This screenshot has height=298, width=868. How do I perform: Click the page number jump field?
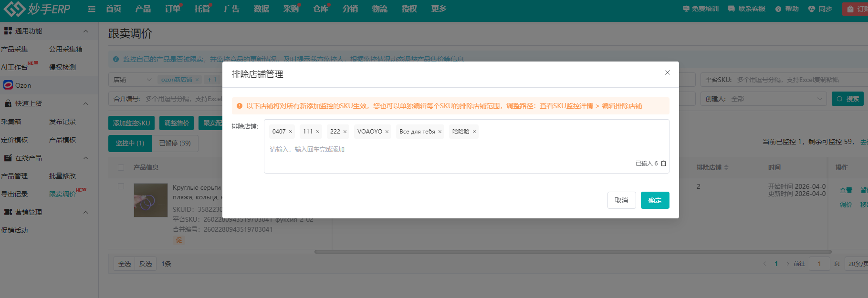click(x=819, y=264)
